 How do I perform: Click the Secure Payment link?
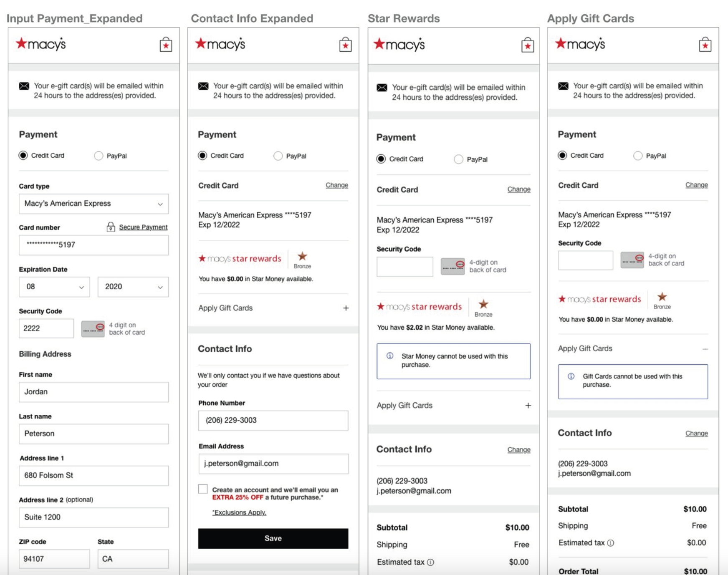click(143, 227)
